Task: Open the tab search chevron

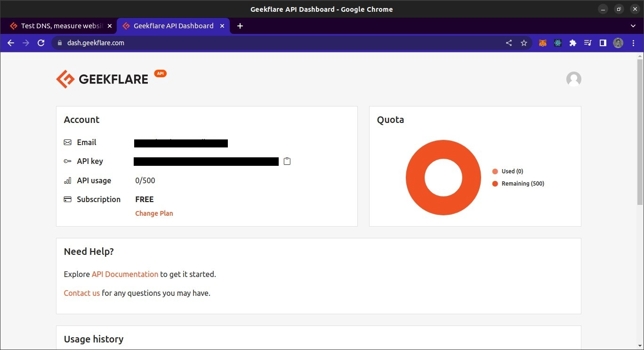Action: (x=633, y=26)
